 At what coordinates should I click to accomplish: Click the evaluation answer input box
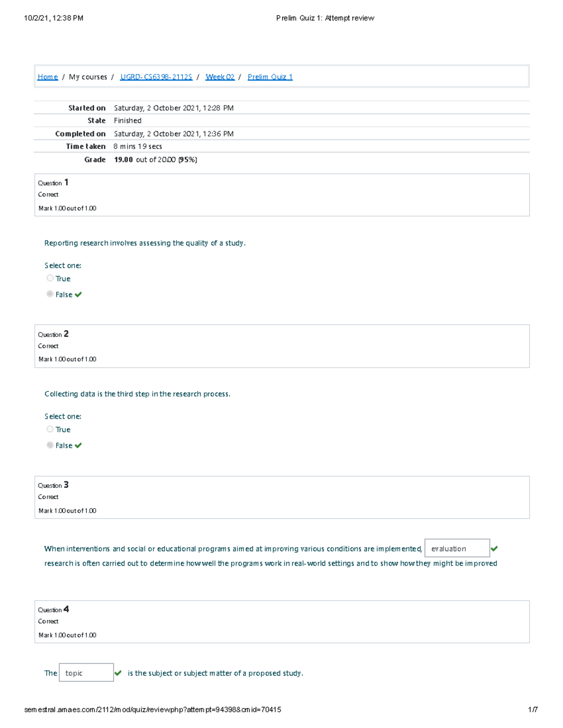point(457,548)
